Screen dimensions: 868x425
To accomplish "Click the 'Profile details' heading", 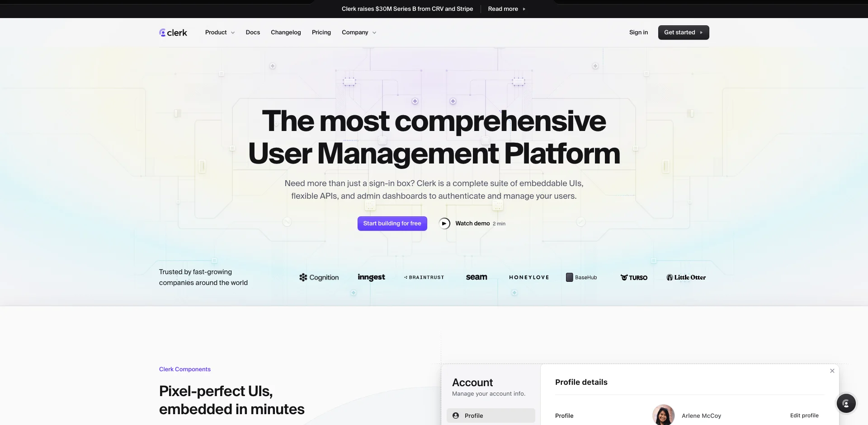I will [x=581, y=382].
